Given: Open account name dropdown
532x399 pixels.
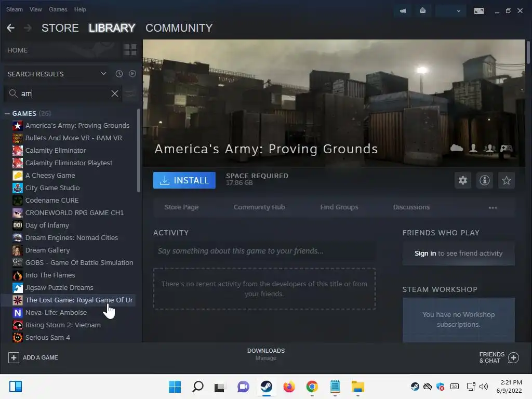Looking at the screenshot, I should [450, 11].
